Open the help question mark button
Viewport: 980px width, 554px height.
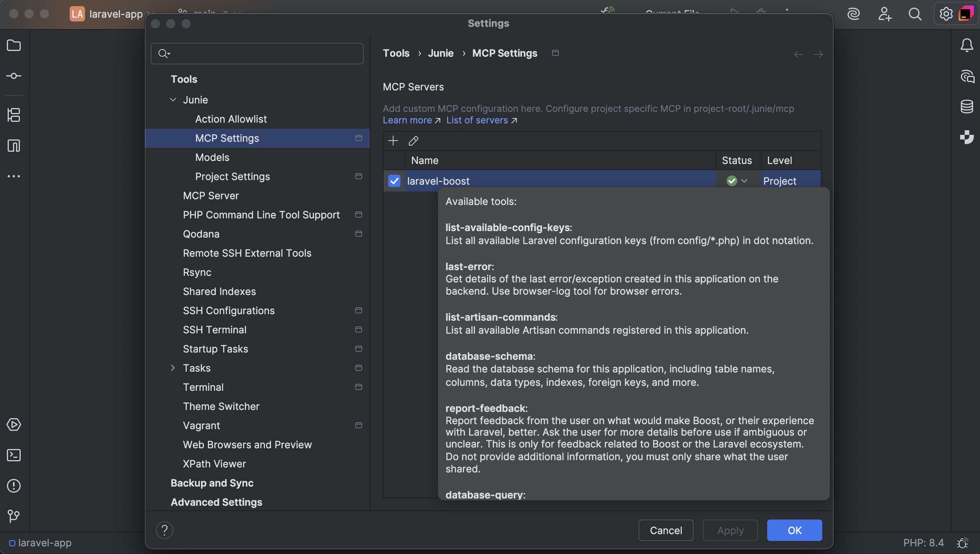pos(165,530)
